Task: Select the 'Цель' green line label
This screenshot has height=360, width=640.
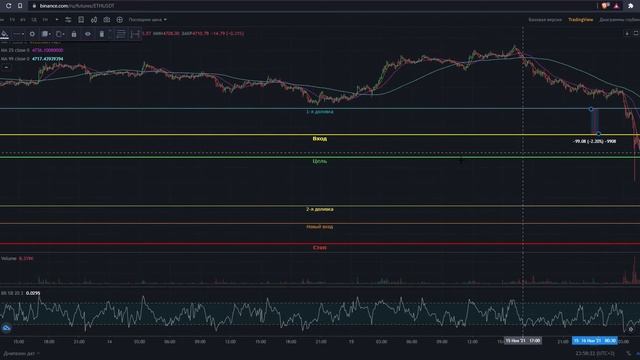Action: (320, 161)
